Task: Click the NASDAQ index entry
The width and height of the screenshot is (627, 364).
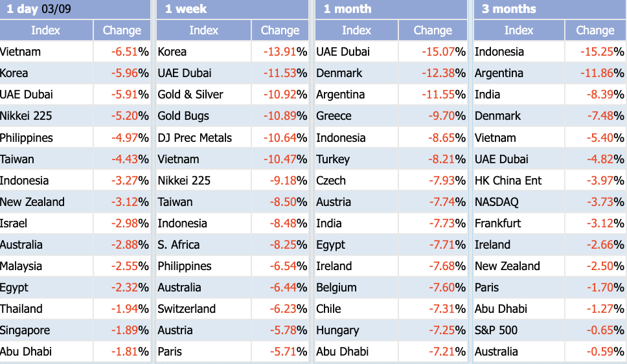Action: point(497,202)
